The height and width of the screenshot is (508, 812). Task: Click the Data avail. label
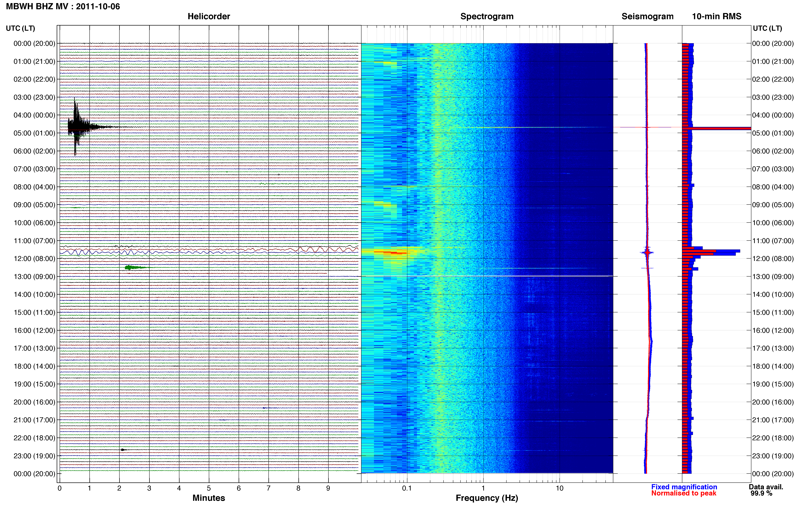point(766,487)
